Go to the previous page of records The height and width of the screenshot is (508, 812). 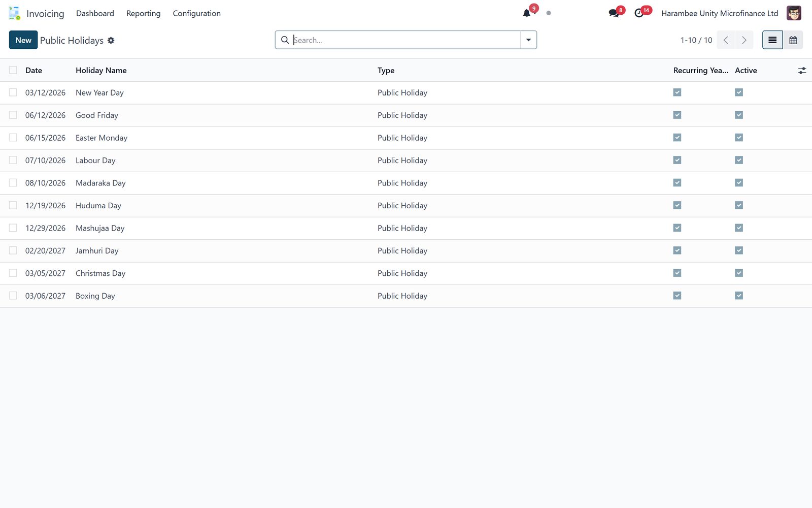point(726,40)
